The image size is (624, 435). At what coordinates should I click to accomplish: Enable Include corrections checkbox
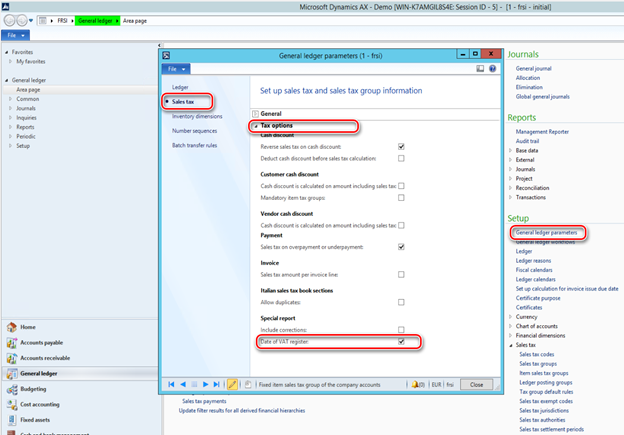coord(401,330)
